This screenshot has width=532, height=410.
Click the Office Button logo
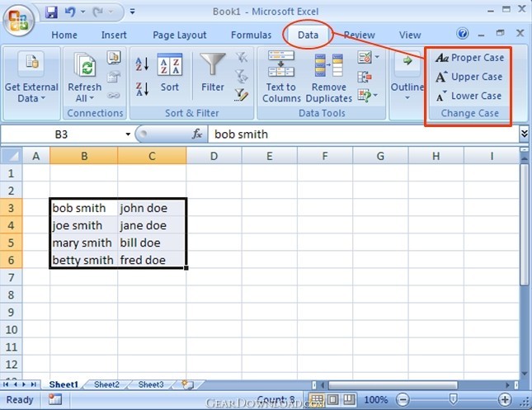click(x=18, y=21)
